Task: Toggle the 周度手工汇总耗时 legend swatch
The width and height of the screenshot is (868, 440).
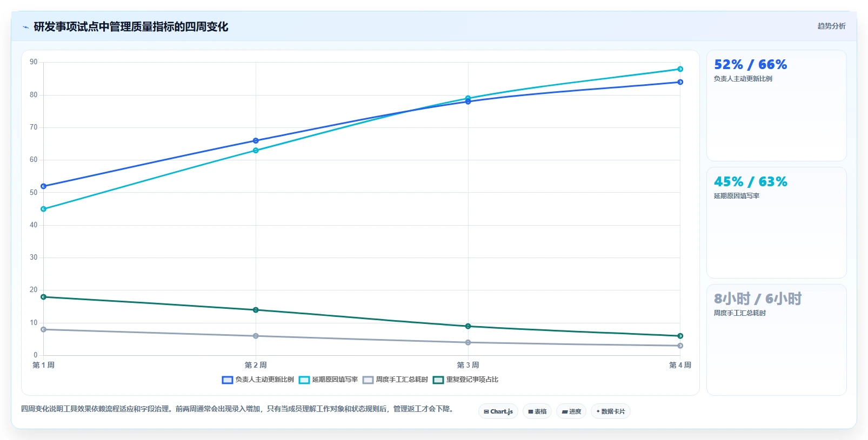Action: [x=368, y=380]
